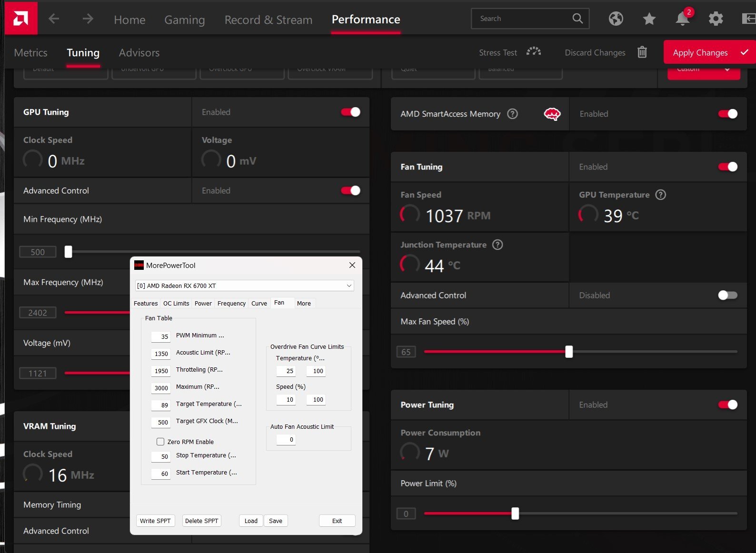The image size is (756, 553).
Task: Select the Performance tab
Action: [x=366, y=20]
